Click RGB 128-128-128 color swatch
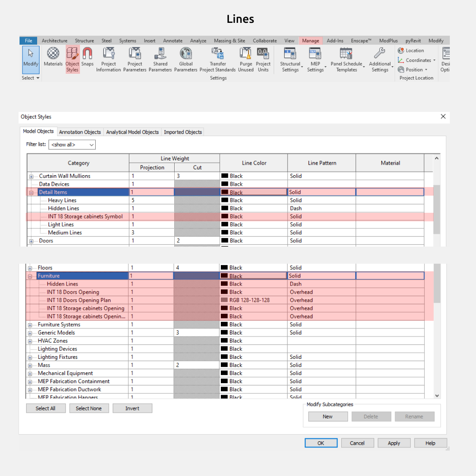Screen dimensions: 476x476 224,300
